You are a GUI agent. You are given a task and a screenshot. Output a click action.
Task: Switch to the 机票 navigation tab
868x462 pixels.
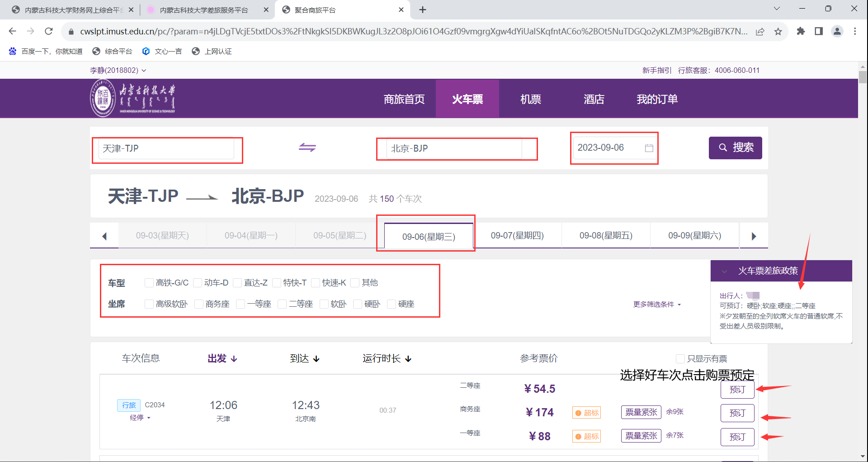(x=530, y=99)
